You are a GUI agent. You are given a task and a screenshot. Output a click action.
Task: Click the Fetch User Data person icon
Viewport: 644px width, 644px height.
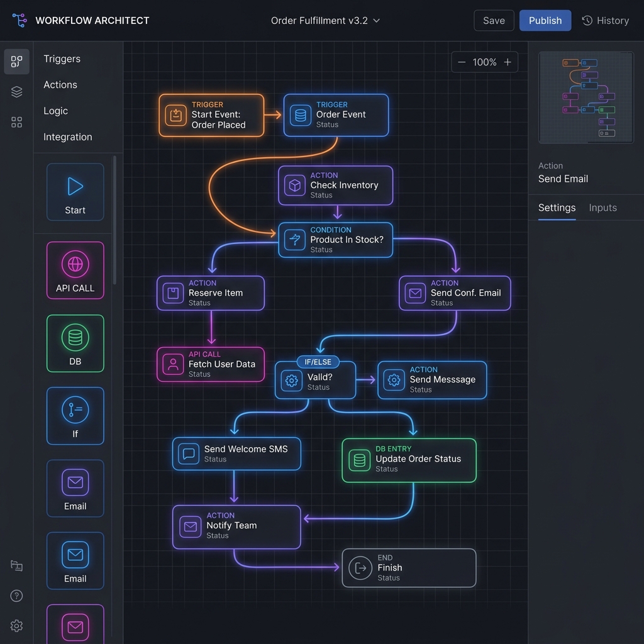[x=173, y=364]
